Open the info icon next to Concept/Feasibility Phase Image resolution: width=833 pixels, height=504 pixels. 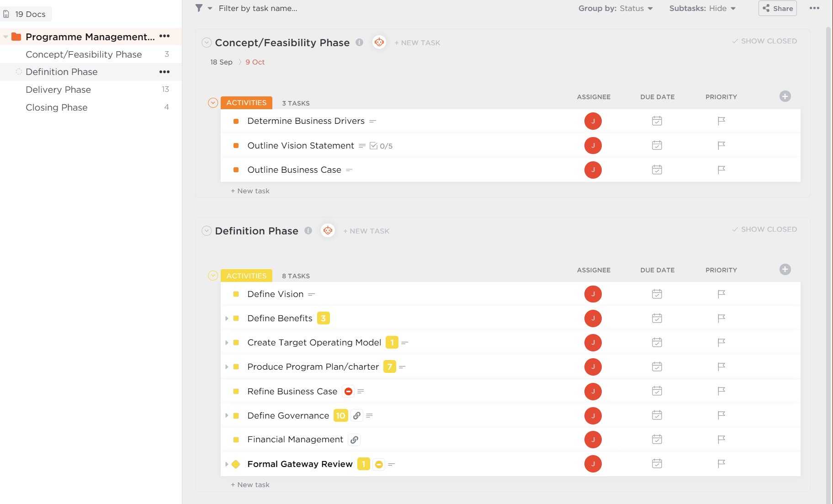click(x=359, y=42)
